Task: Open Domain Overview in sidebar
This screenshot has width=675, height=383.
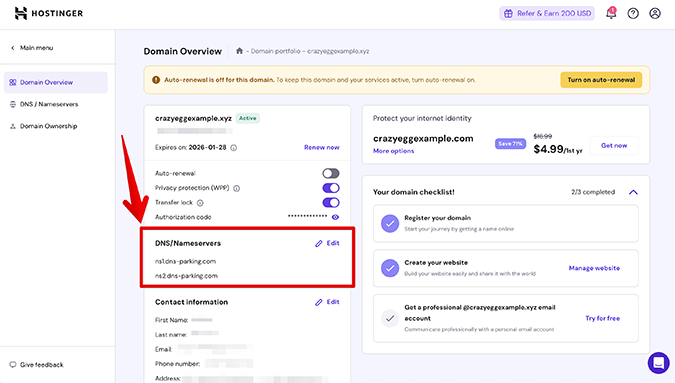Action: (x=56, y=82)
